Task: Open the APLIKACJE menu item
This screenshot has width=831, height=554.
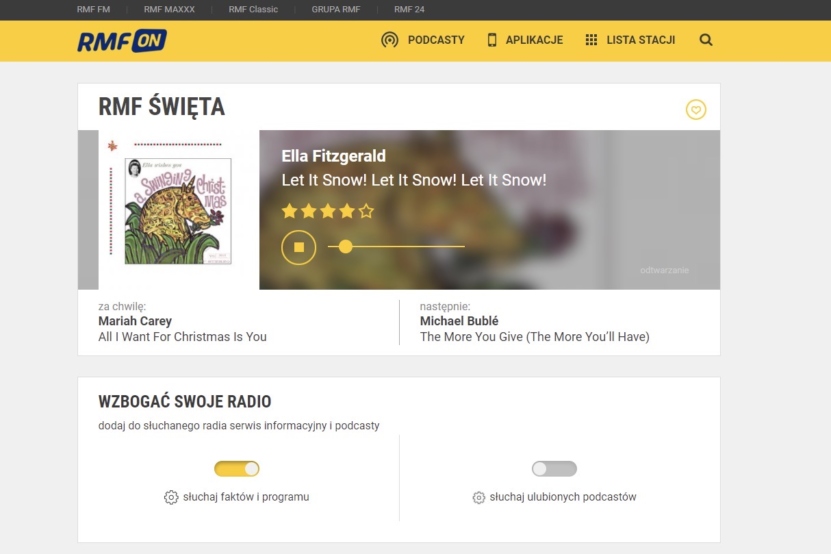Action: point(534,40)
